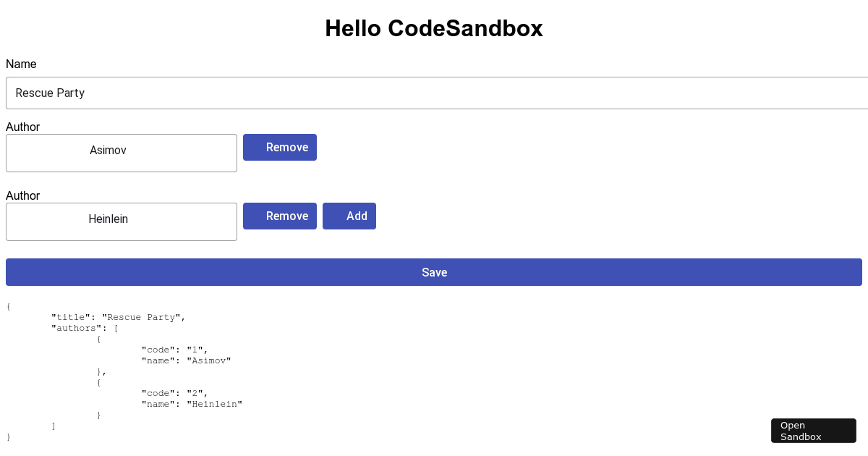Click the Save button

(x=434, y=272)
